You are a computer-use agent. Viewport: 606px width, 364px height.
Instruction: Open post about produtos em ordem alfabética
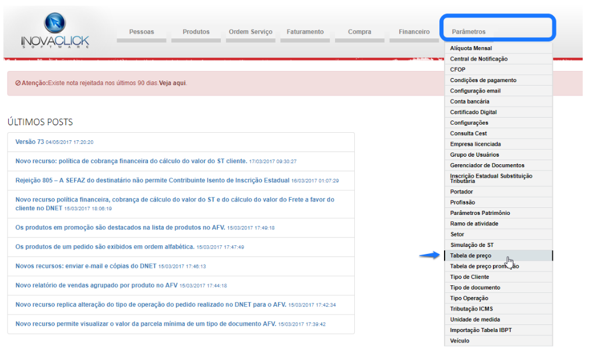point(105,247)
